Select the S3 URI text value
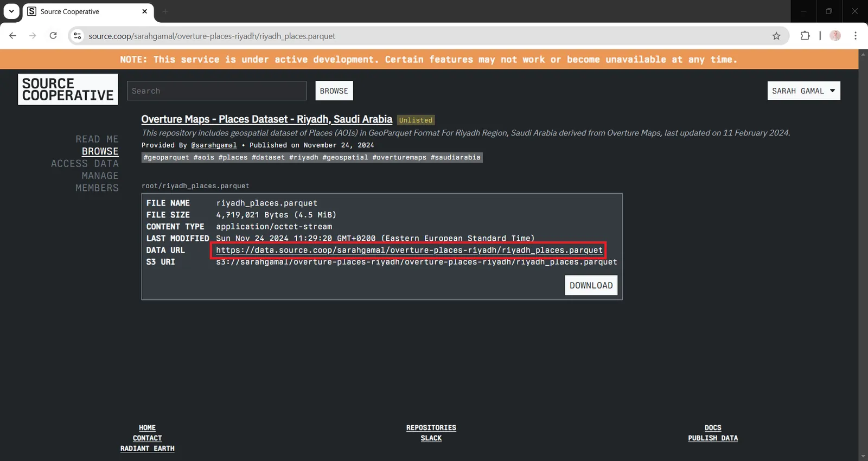Viewport: 868px width, 461px height. 416,262
